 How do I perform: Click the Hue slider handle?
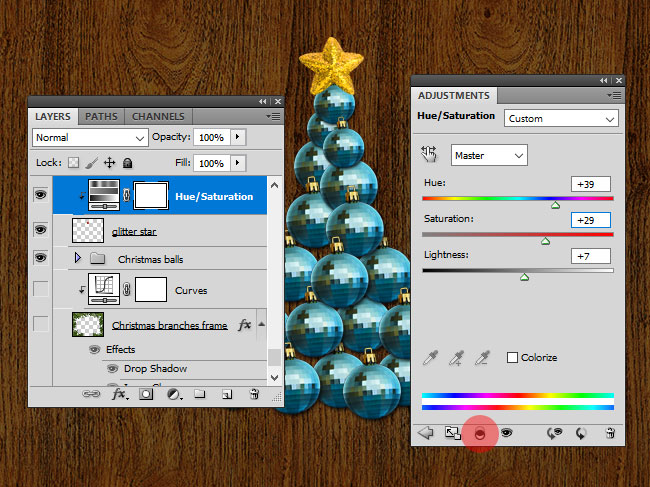[x=555, y=205]
